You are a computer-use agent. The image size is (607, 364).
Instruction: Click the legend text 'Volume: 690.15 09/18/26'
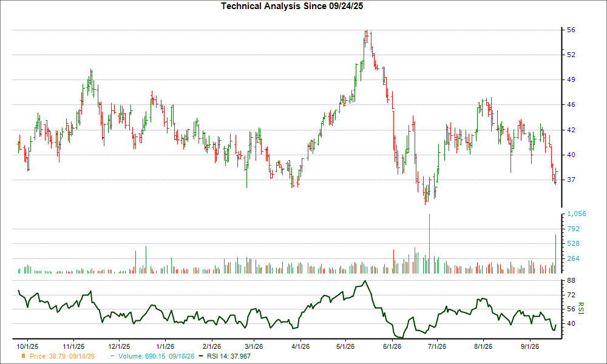[x=157, y=356]
